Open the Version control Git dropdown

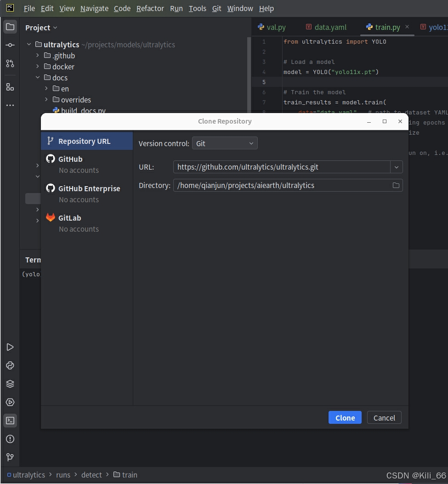point(225,143)
